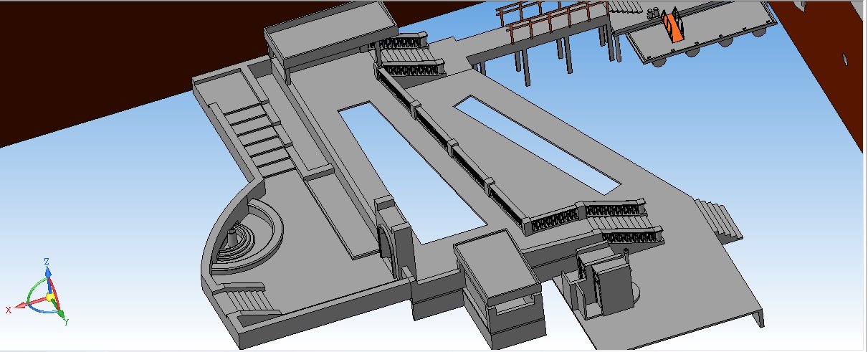Click the blue rotation arc on triad
Viewport: 868px width, 352px height.
(40, 313)
